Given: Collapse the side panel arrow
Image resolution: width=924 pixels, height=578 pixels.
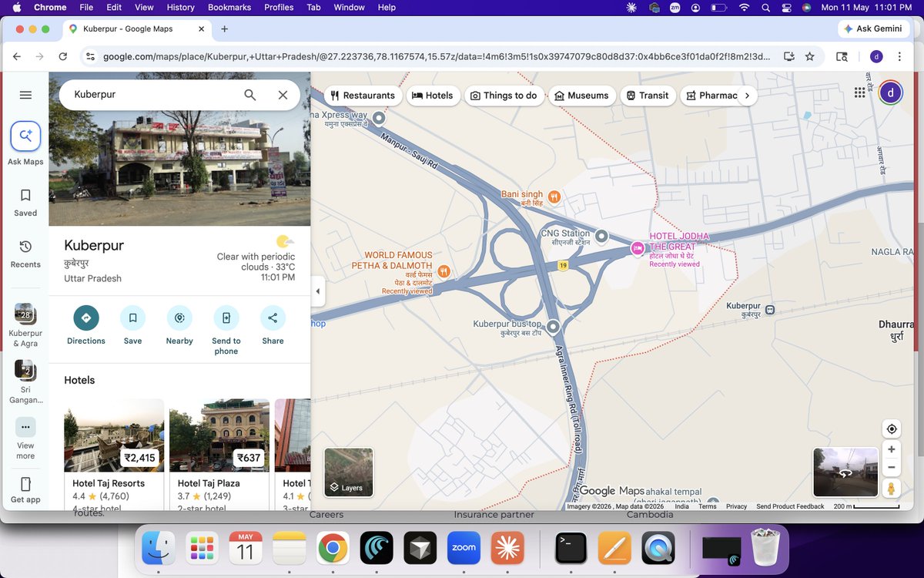Looking at the screenshot, I should 318,291.
